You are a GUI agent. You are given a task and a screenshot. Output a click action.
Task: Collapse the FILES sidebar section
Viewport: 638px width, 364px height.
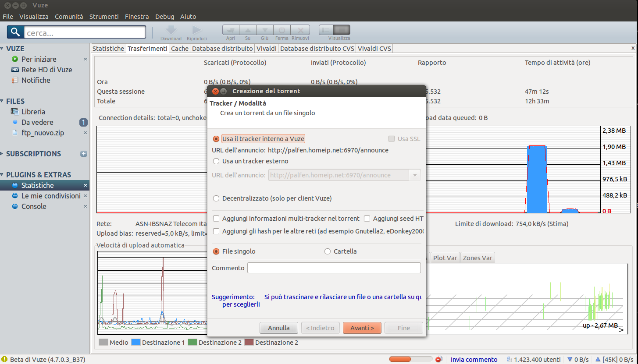point(2,101)
